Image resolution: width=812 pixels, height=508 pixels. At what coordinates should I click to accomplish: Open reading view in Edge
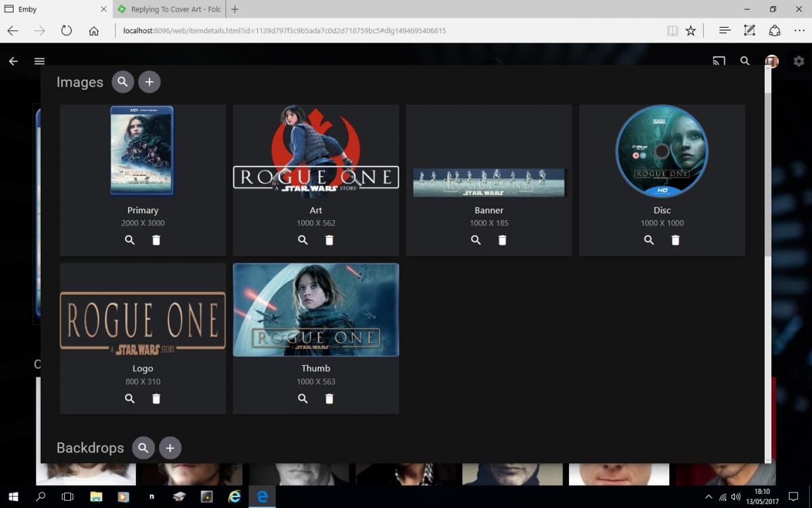(x=672, y=30)
